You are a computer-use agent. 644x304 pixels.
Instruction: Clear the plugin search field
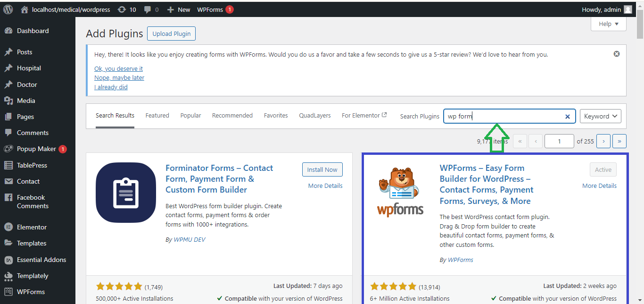(568, 117)
